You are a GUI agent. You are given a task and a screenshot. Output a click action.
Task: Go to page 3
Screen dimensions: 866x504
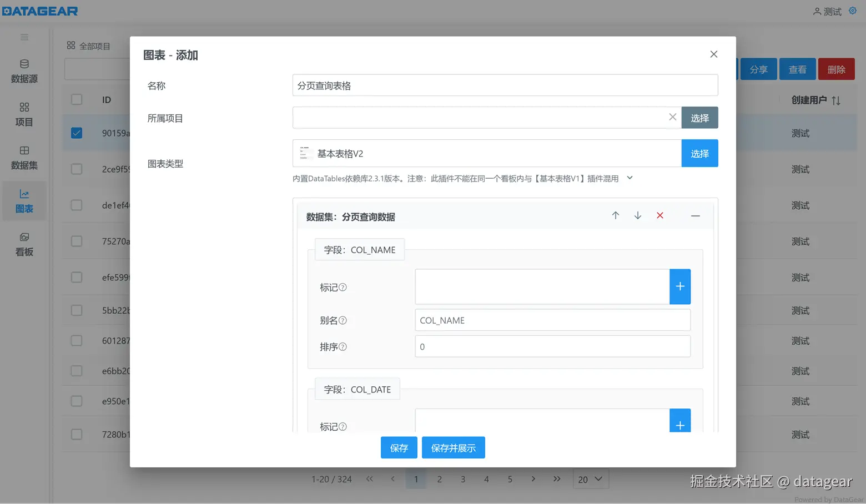pyautogui.click(x=463, y=479)
